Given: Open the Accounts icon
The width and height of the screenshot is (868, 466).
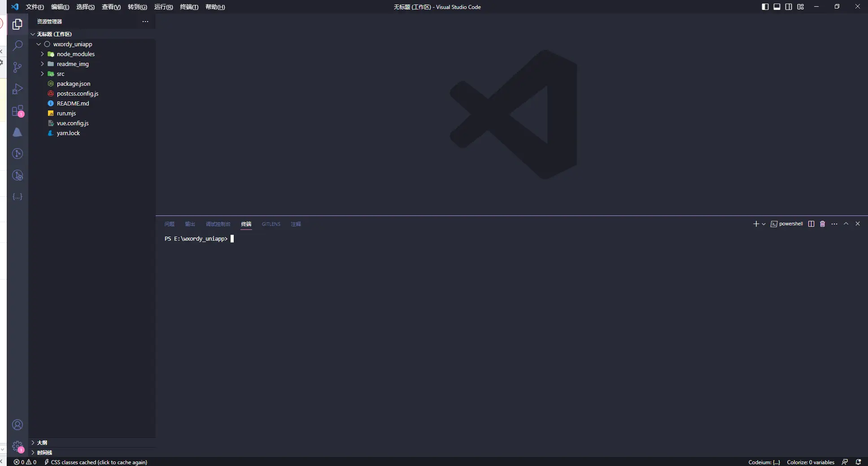Looking at the screenshot, I should [17, 425].
